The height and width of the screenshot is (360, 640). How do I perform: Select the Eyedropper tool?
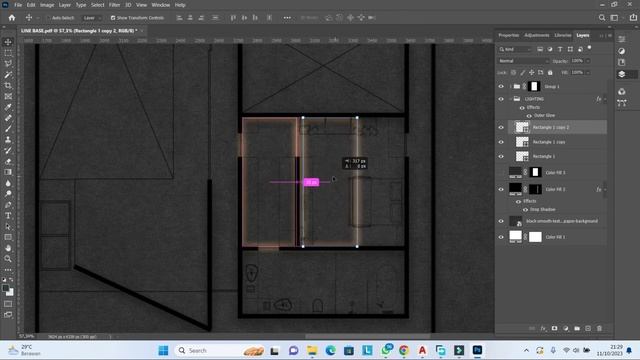click(8, 107)
